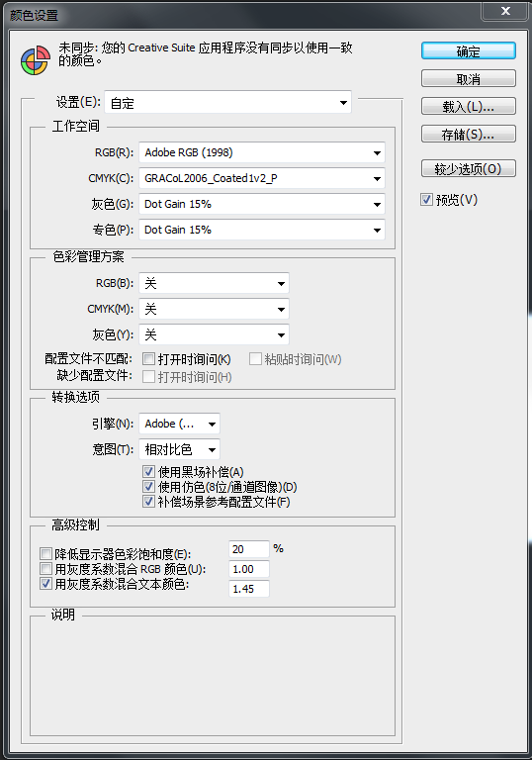The width and height of the screenshot is (532, 760).
Task: Open the CMYK(C) GRACoL2006 profile dropdown
Action: pos(262,178)
